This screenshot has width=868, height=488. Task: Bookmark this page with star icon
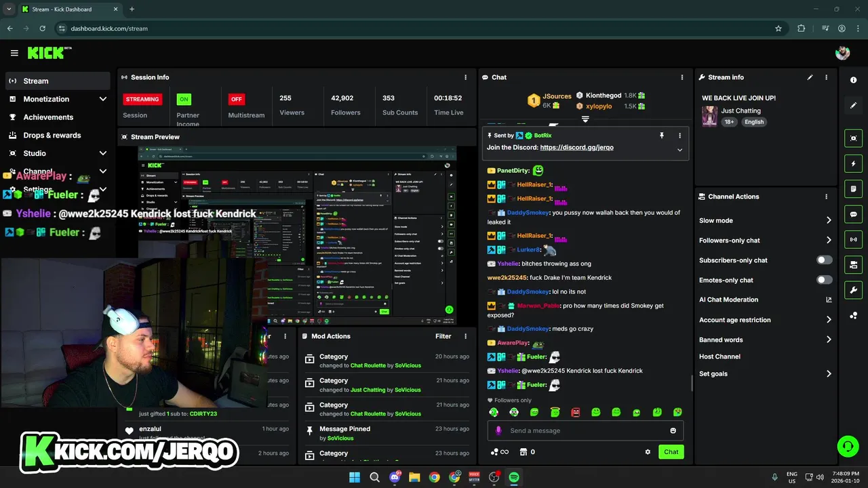778,28
